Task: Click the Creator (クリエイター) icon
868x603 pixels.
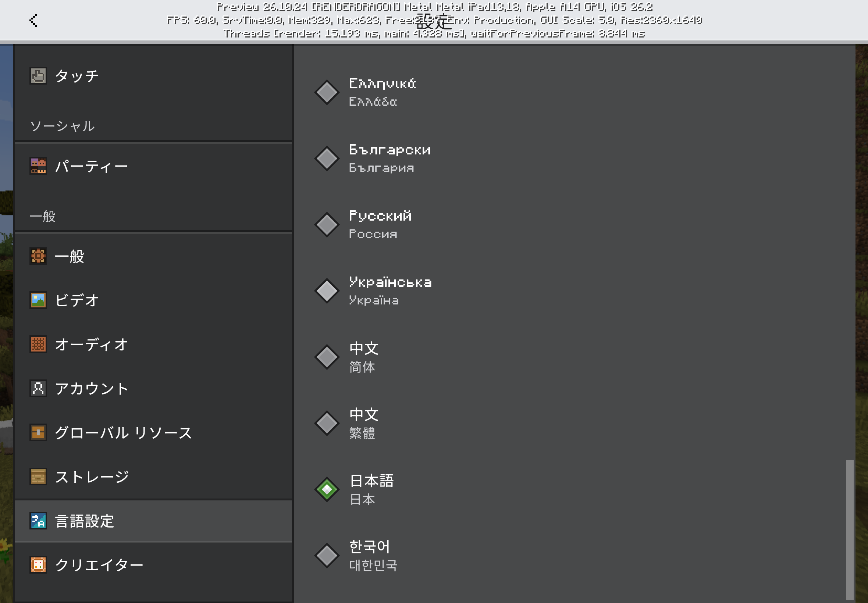Action: [x=38, y=565]
